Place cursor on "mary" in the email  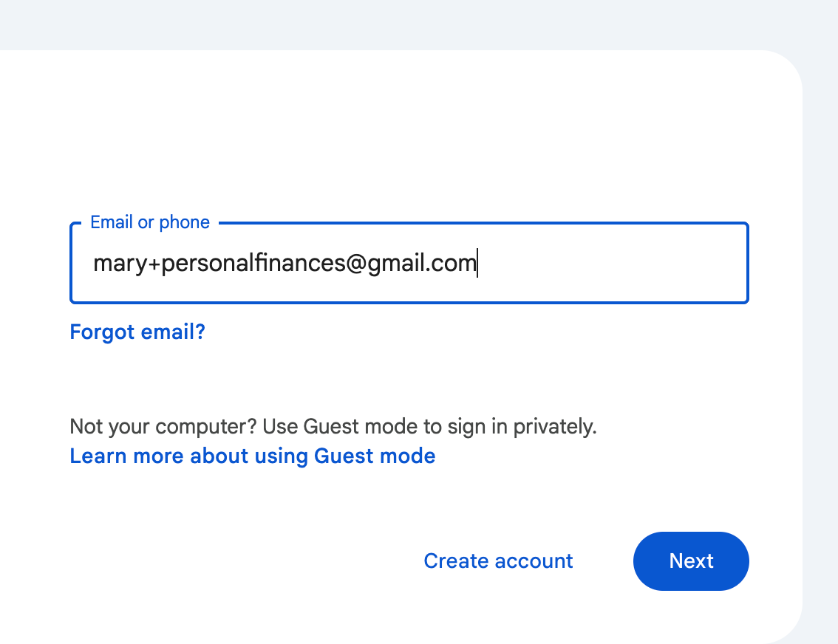[x=120, y=264]
